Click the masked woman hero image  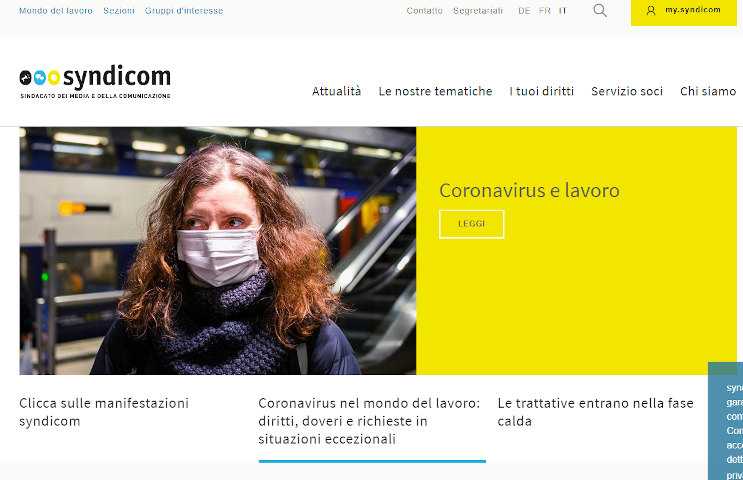click(x=217, y=251)
